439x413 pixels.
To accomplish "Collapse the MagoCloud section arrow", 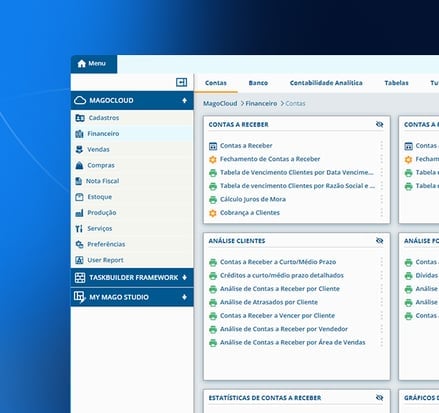I will tap(184, 100).
